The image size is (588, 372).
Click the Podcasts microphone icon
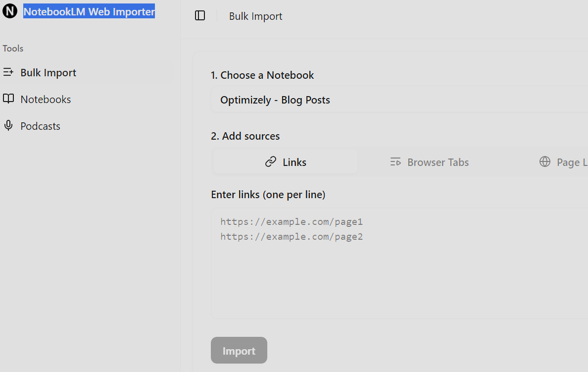click(8, 126)
